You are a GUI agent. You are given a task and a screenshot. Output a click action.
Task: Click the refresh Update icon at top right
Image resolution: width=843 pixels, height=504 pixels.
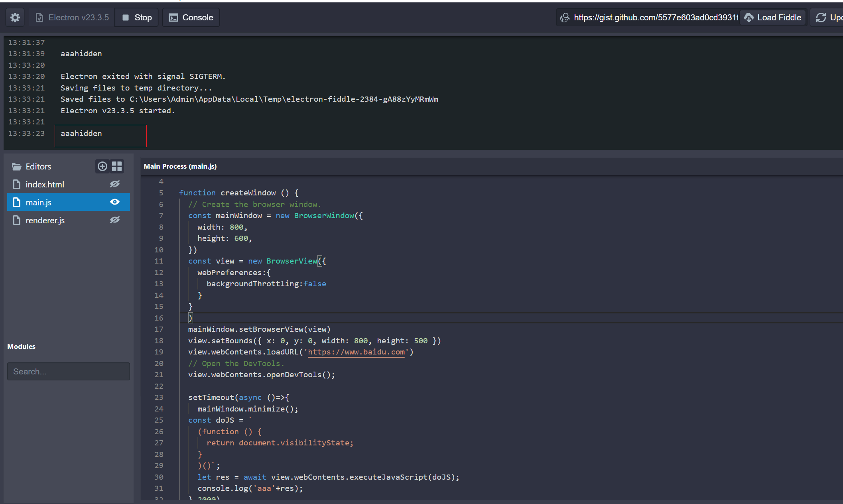[x=821, y=17]
